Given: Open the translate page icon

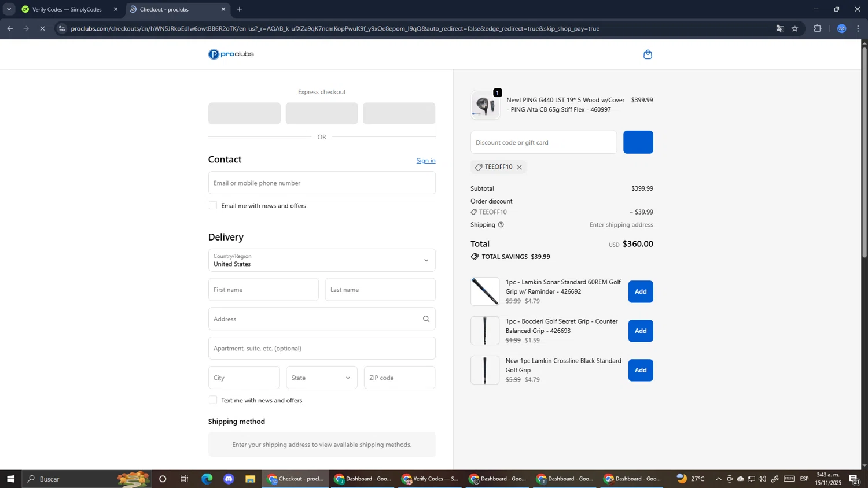Looking at the screenshot, I should click(x=779, y=28).
